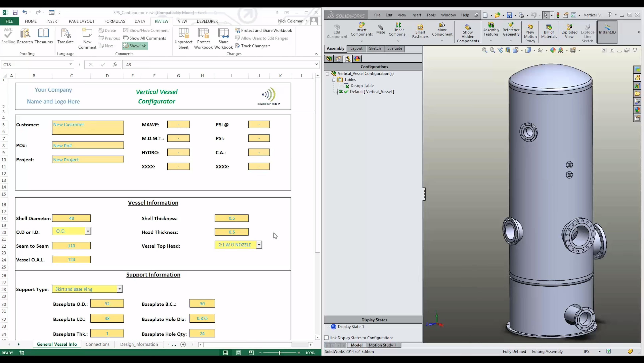Viewport: 644px width, 363px height.
Task: Increase zoom with the Excel zoom slider plus
Action: pyautogui.click(x=299, y=353)
